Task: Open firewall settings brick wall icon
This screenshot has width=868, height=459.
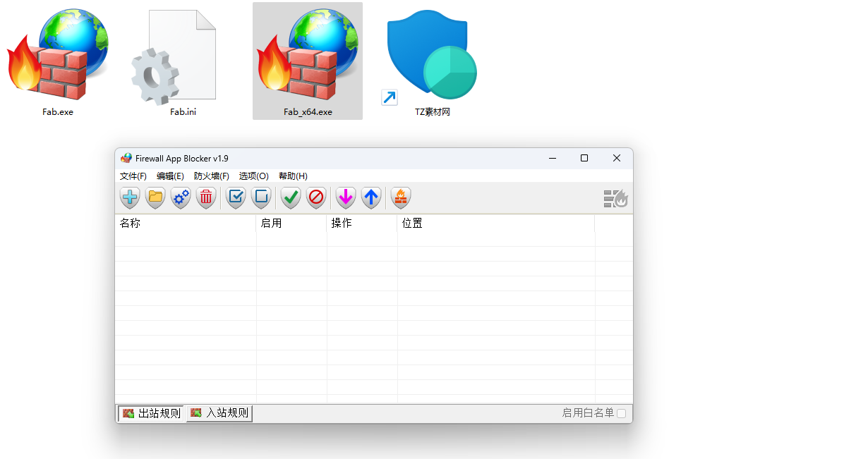Action: (x=401, y=198)
